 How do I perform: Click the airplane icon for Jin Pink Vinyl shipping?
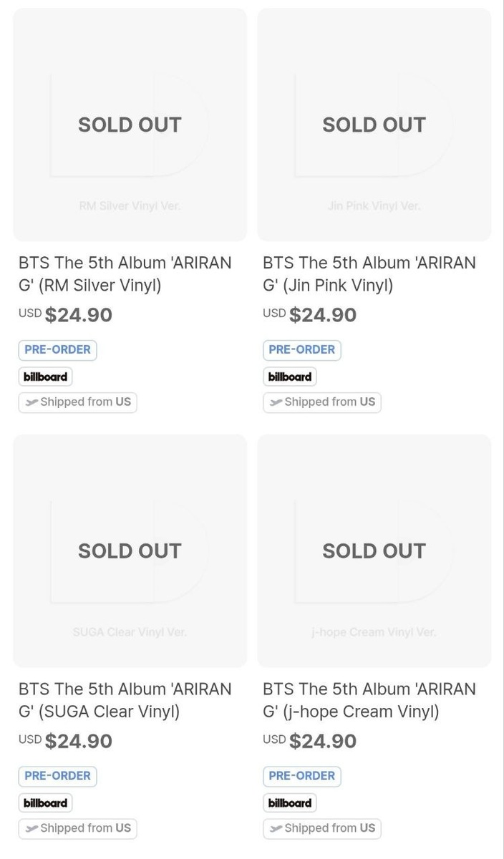click(276, 402)
